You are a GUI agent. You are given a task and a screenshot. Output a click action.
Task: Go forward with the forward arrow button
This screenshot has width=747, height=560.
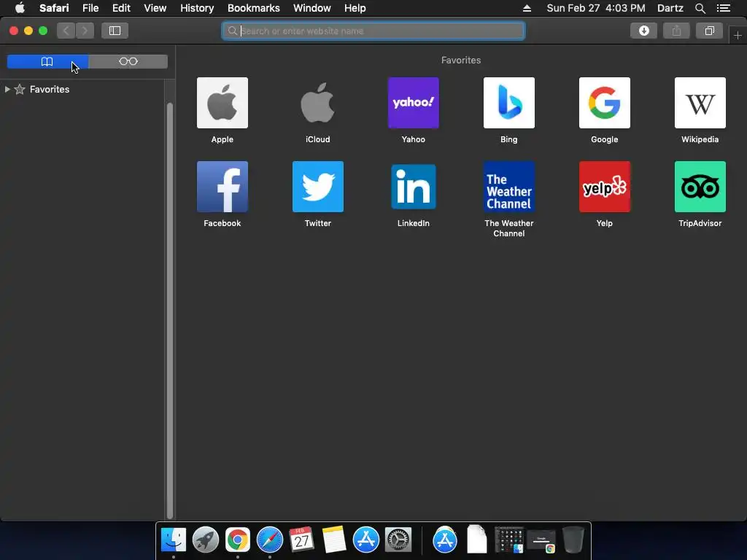[x=85, y=31]
